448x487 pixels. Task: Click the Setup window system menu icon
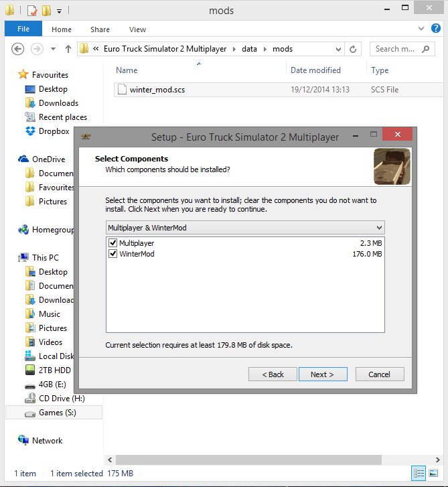[86, 136]
